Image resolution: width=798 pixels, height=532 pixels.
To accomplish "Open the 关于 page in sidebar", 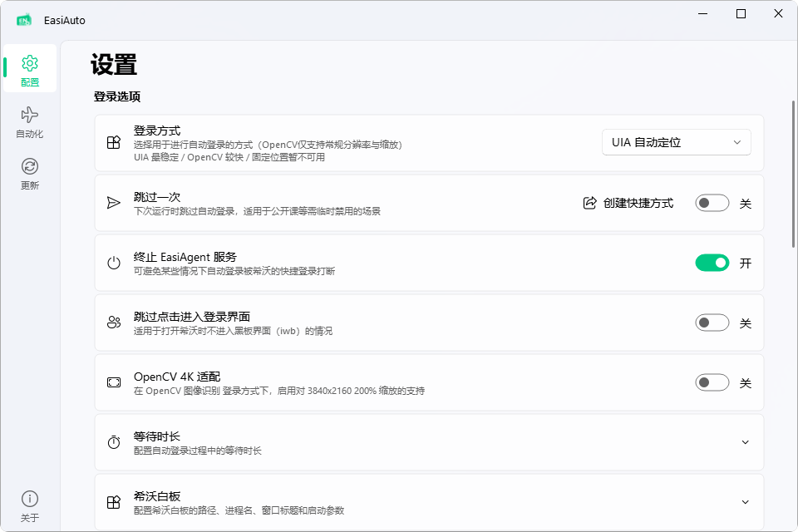I will pos(30,506).
